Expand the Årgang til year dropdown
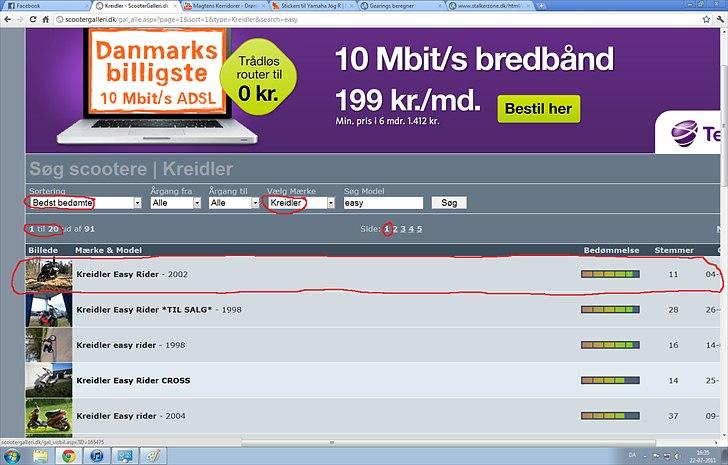 click(233, 202)
